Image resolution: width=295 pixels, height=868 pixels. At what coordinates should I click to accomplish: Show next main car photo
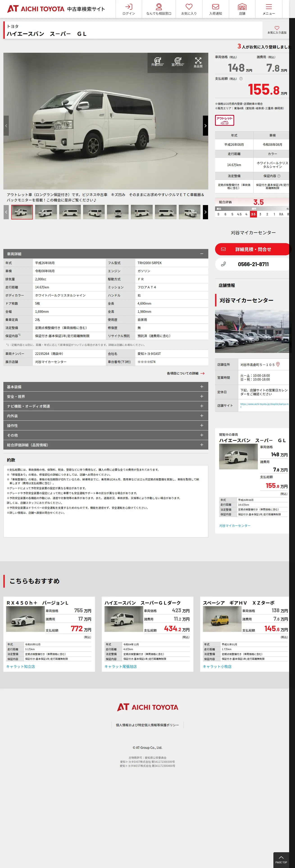[x=205, y=126]
